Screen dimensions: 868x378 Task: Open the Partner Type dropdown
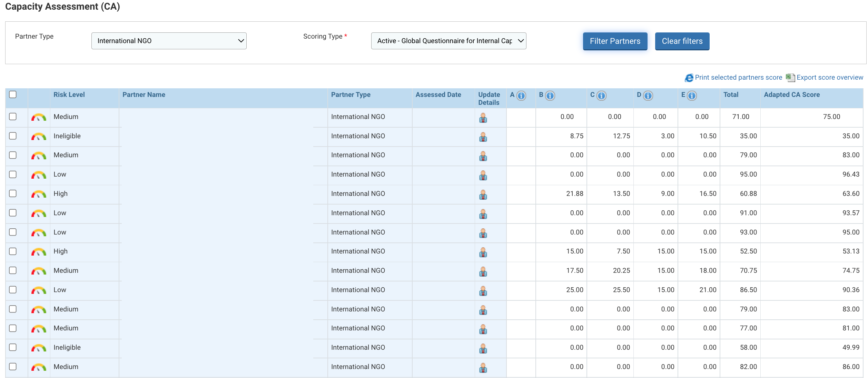169,41
